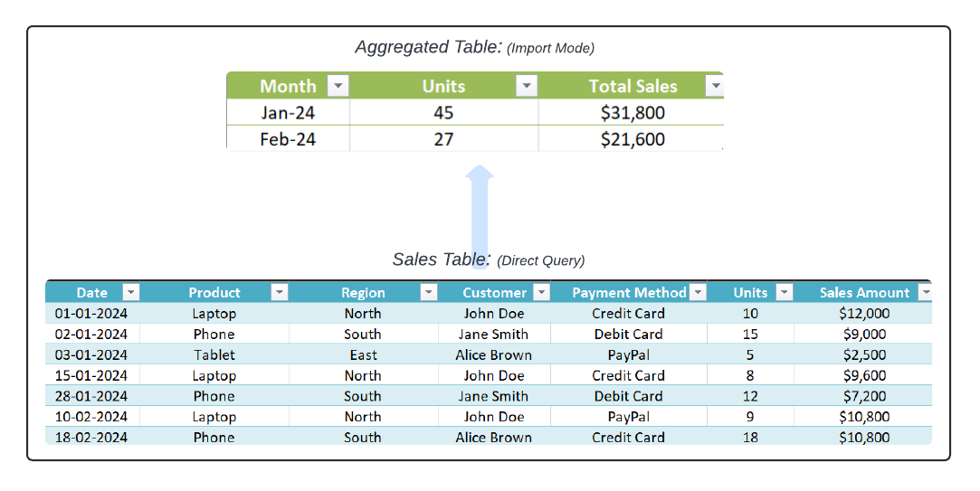Viewport: 980px width, 491px height.
Task: Select the Product header cell
Action: point(214,292)
